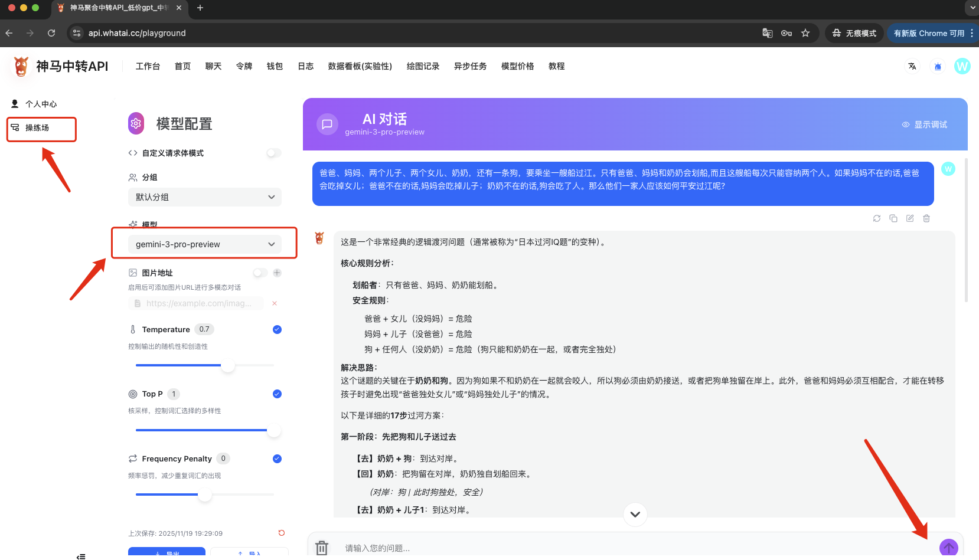View site information icon in address bar
This screenshot has height=560, width=979.
coord(77,33)
